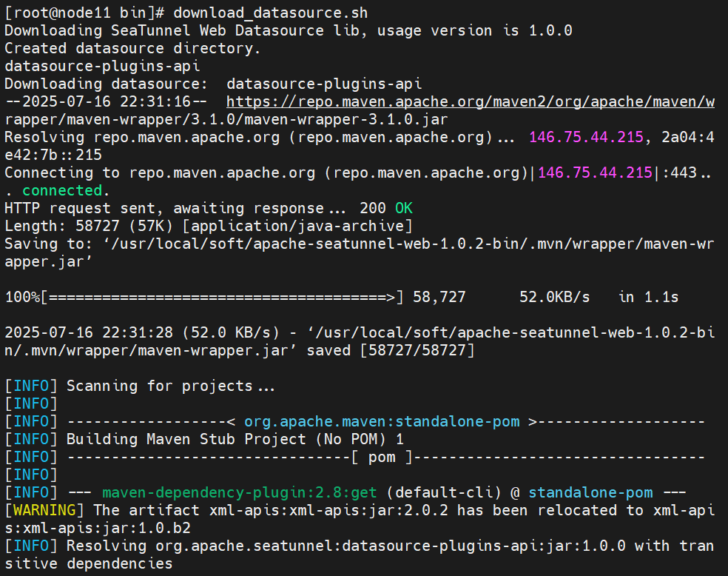Click green 'maven-dependency-plugin:2.8:get' text

pyautogui.click(x=240, y=492)
